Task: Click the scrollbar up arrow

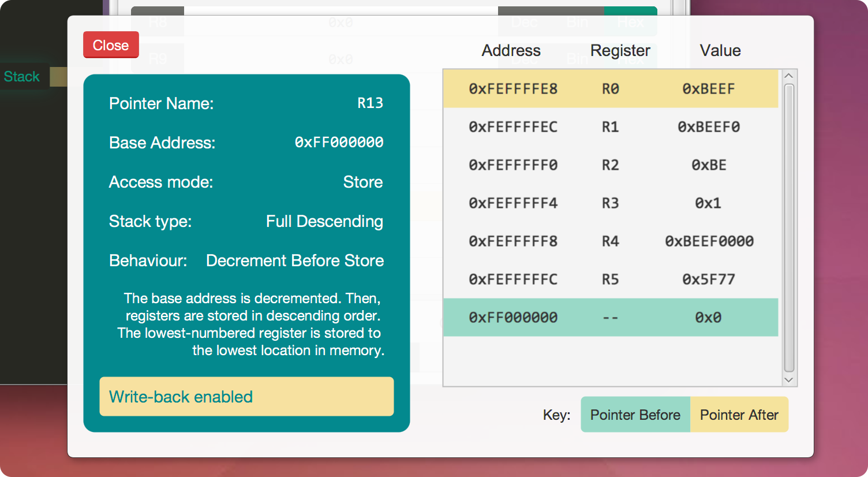Action: pos(789,76)
